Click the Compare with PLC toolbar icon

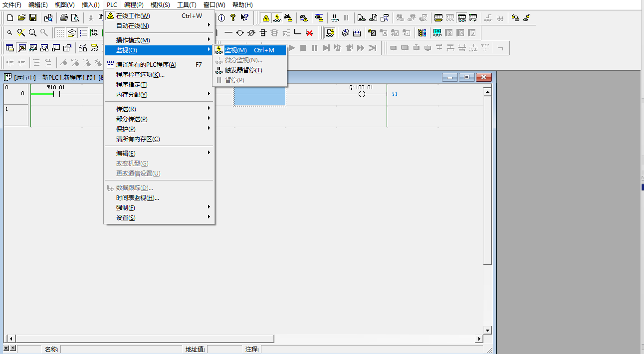click(385, 18)
